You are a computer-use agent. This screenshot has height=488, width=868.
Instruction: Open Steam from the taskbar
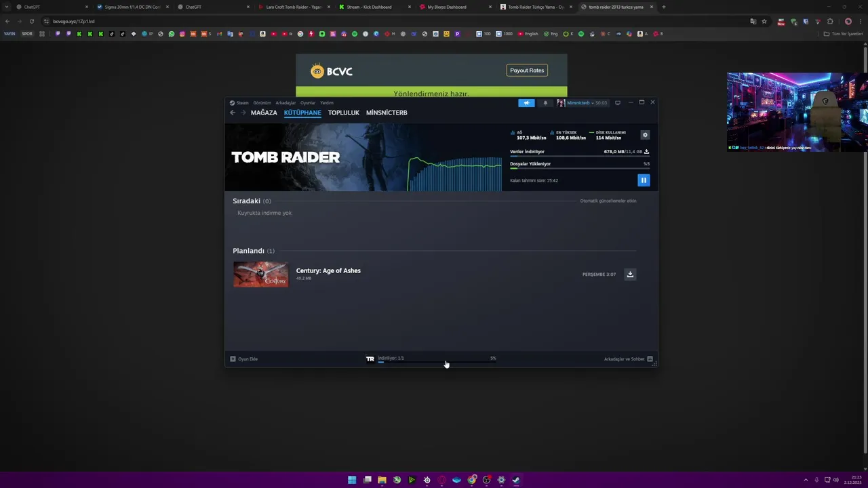coord(516,480)
